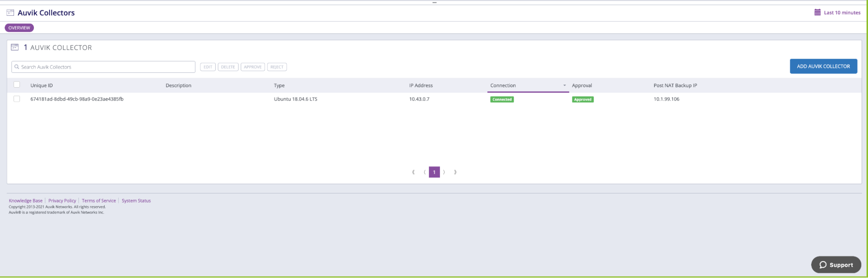Sort by the Type column header
The image size is (868, 278).
[x=279, y=85]
